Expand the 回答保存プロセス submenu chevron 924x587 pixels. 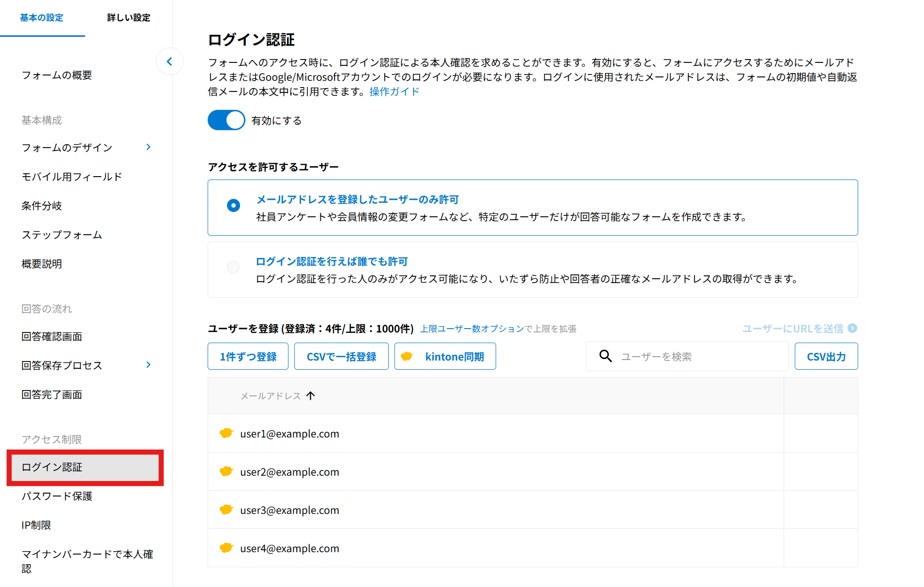pyautogui.click(x=149, y=365)
